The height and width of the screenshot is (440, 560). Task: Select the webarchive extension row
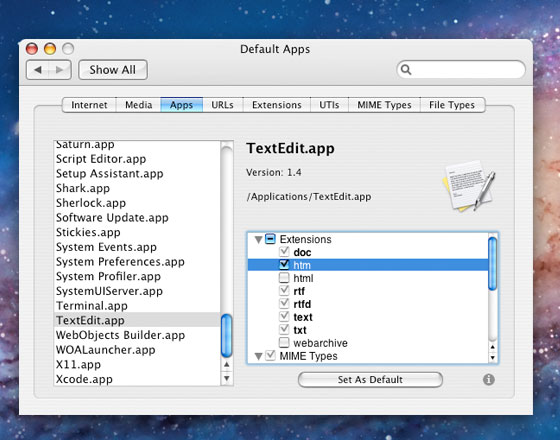pyautogui.click(x=368, y=343)
